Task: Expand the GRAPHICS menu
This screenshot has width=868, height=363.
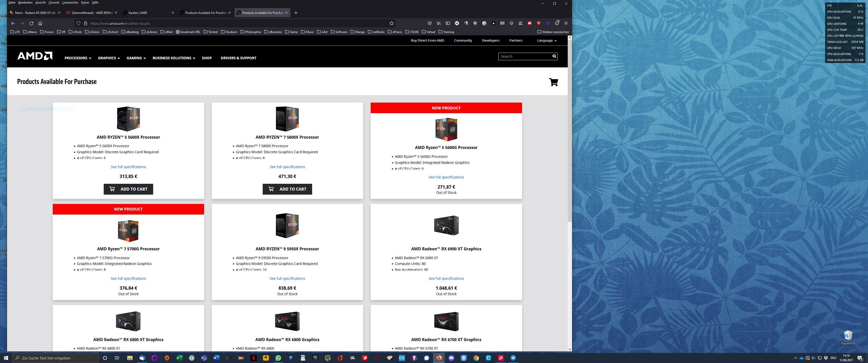Action: pos(109,58)
